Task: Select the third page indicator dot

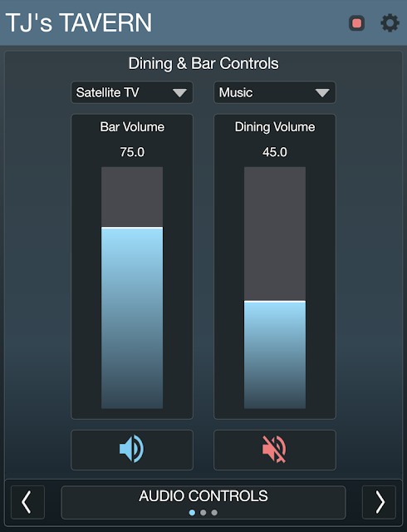Action: (214, 512)
